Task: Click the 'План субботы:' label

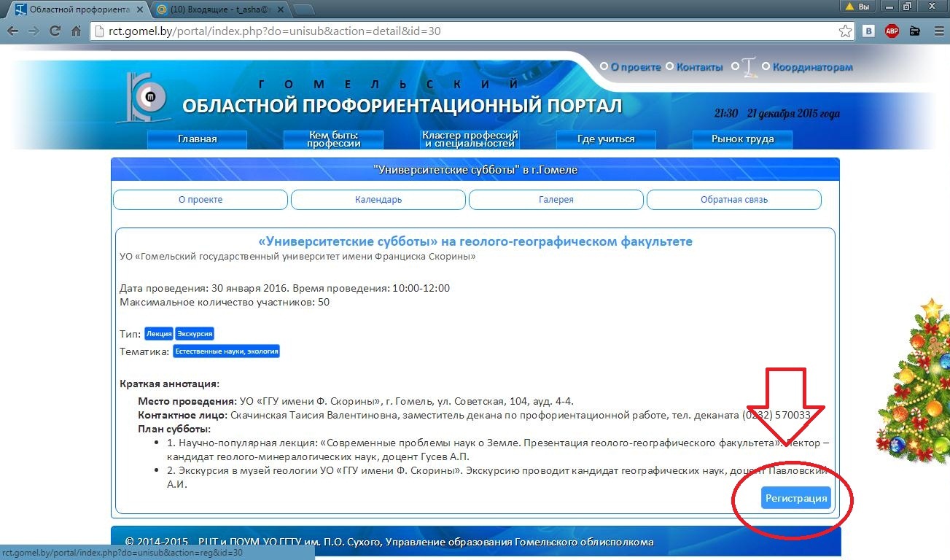Action: [x=174, y=429]
